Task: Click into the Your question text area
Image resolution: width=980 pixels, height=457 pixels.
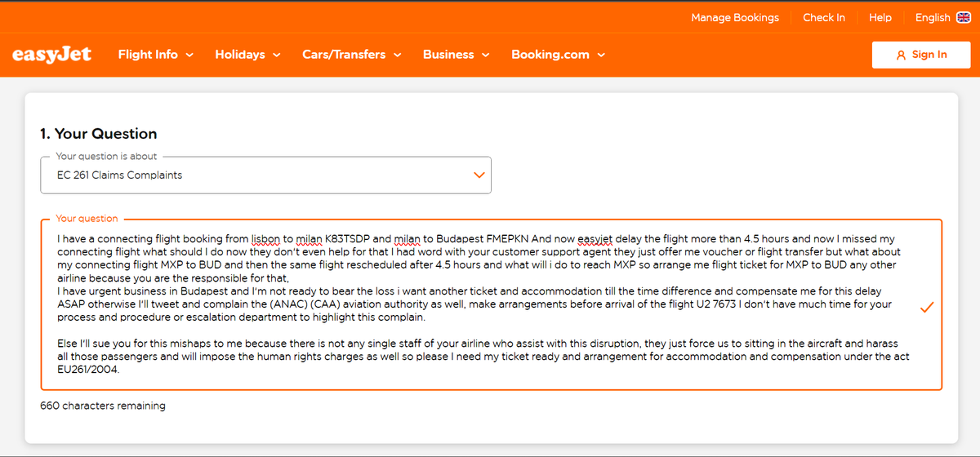Action: pos(491,304)
